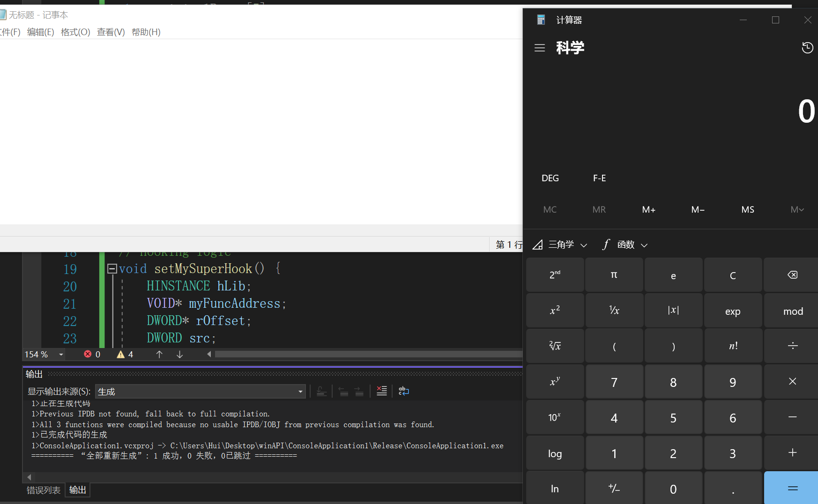Toggle word wrap in output panel
Viewport: 818px width, 504px height.
click(x=403, y=391)
